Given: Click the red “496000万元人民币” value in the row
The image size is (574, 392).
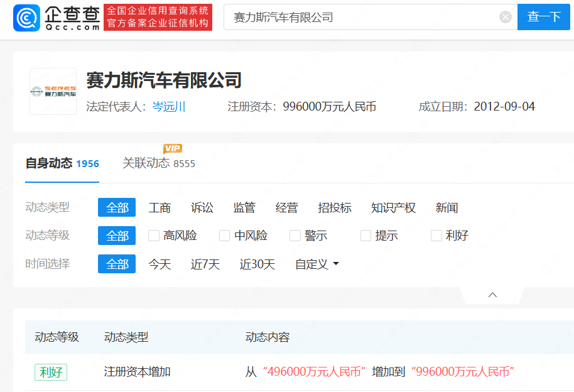Looking at the screenshot, I should click(x=314, y=372).
